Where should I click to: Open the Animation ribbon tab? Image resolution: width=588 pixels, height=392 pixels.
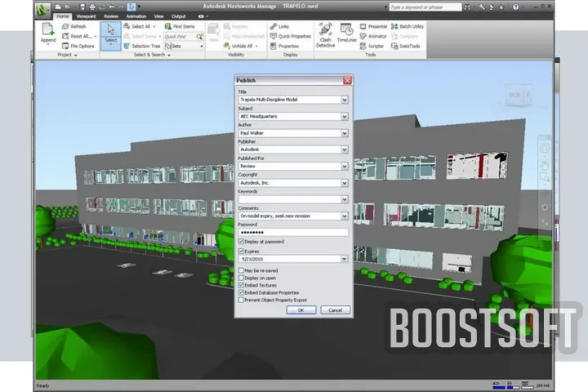pyautogui.click(x=136, y=16)
